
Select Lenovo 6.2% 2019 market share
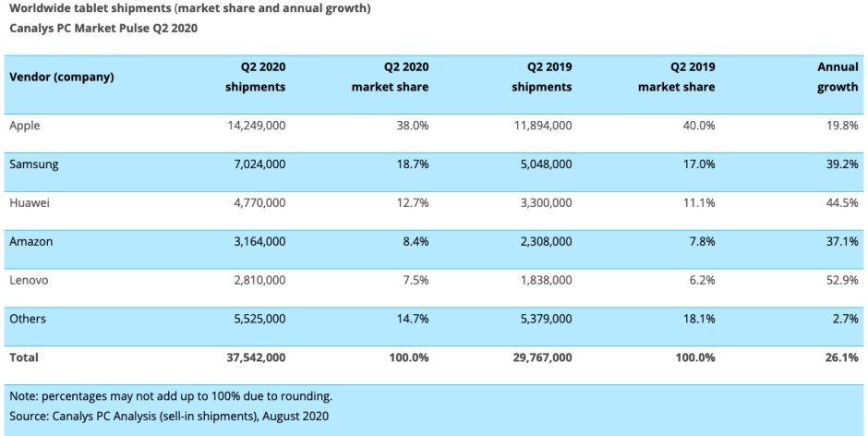(x=702, y=280)
